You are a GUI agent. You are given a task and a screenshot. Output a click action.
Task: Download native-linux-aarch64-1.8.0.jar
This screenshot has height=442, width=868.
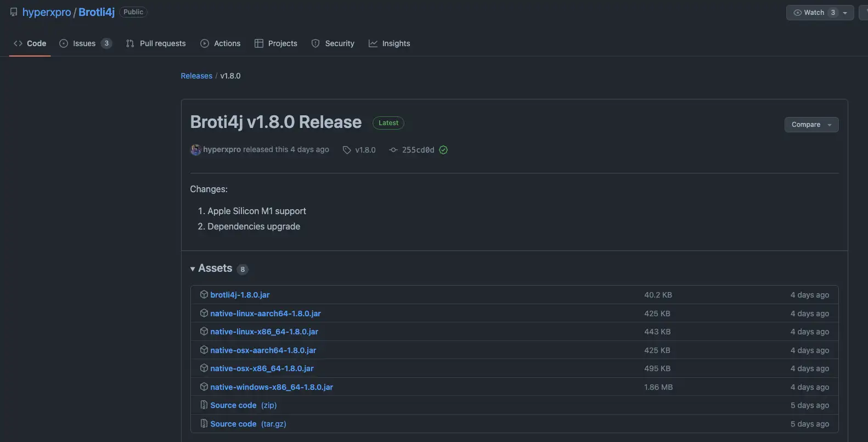pos(266,314)
